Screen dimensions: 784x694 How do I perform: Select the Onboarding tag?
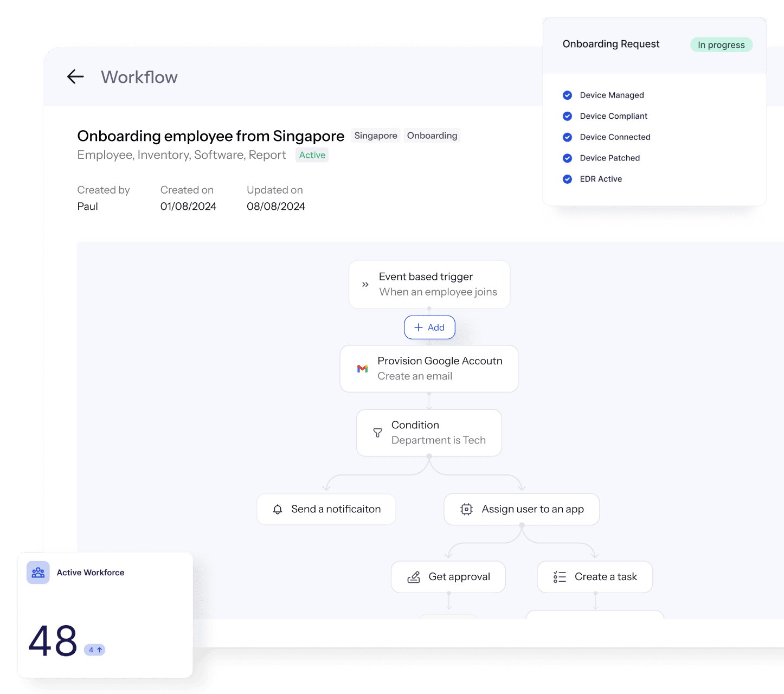(432, 136)
